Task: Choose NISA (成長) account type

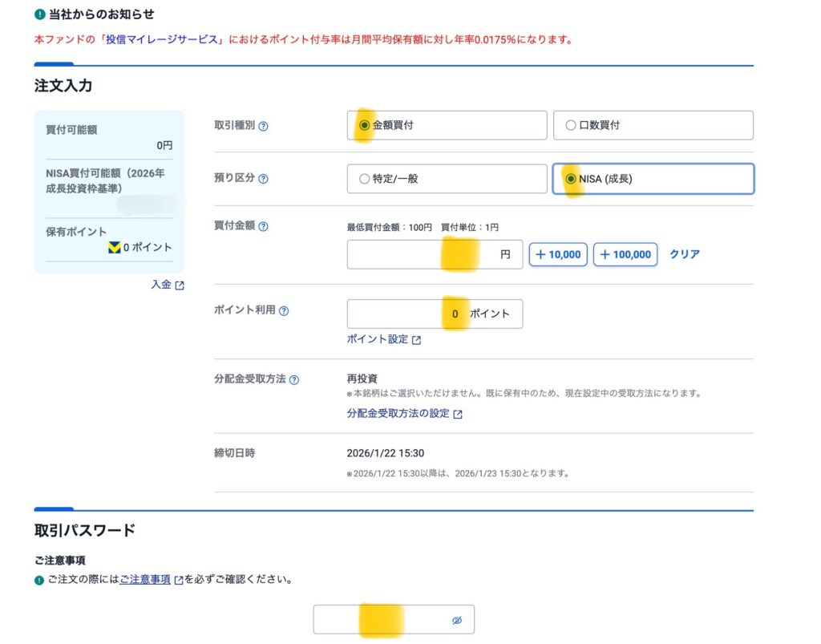Action: tap(571, 179)
